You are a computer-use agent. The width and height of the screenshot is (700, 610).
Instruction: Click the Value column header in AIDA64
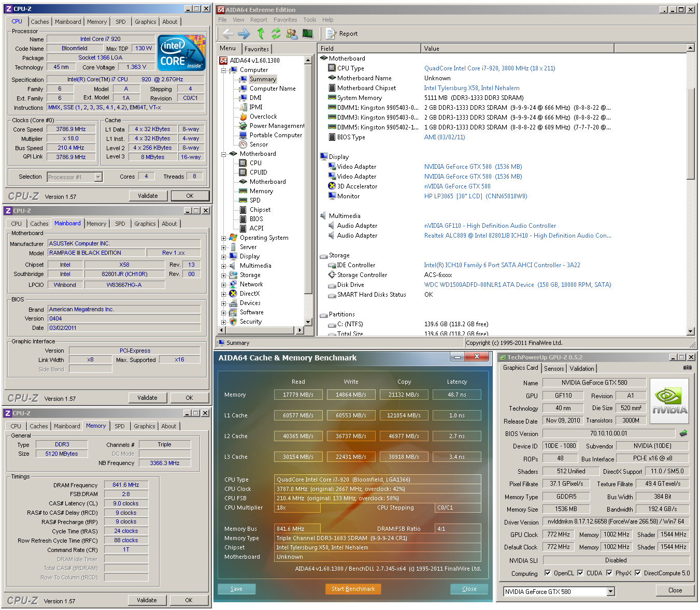point(517,48)
